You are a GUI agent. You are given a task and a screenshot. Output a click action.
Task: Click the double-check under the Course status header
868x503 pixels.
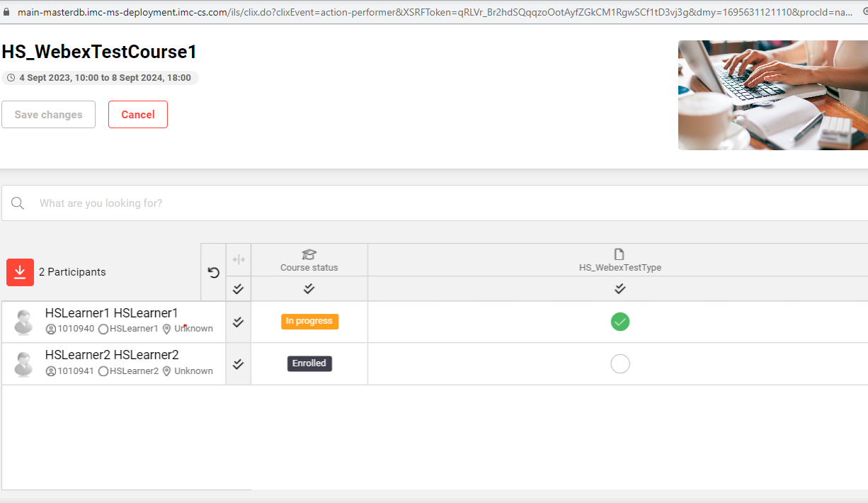click(309, 288)
